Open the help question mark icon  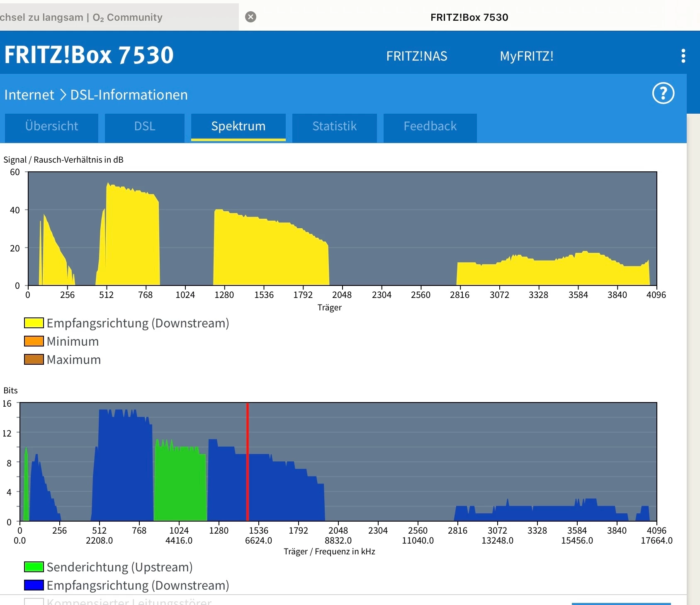663,93
